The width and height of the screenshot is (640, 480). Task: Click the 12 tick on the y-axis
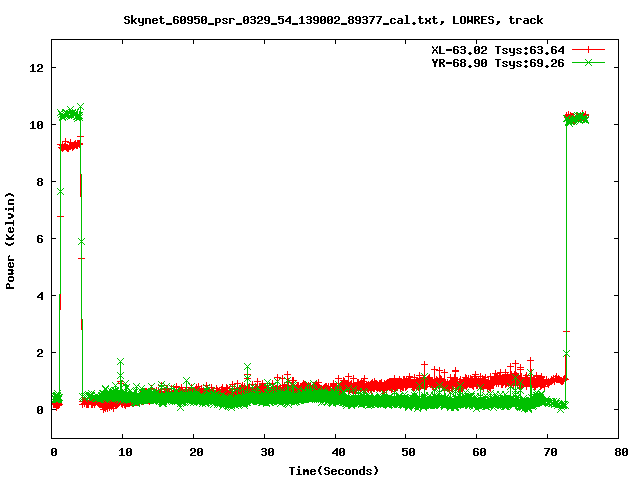pos(37,68)
